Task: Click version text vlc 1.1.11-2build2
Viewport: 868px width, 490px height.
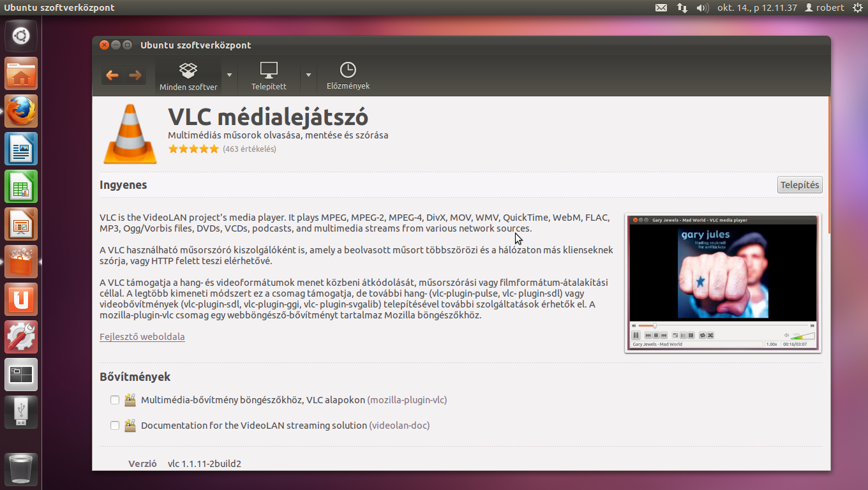Action: pyautogui.click(x=204, y=464)
